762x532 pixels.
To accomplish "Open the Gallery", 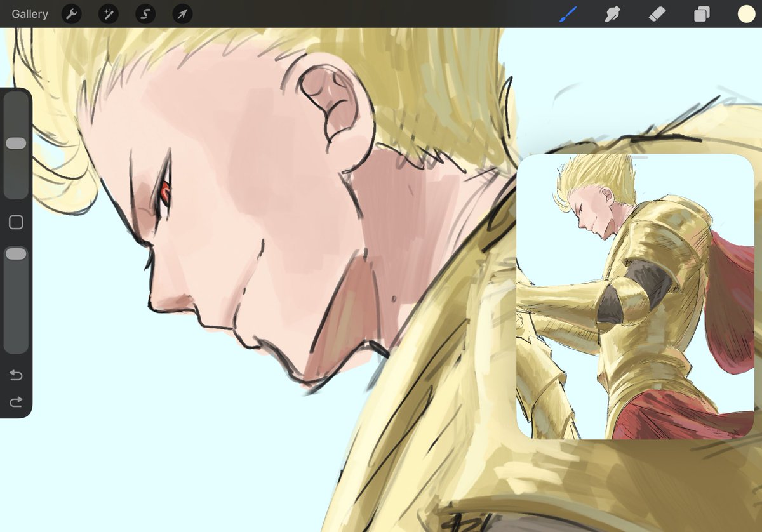I will point(30,14).
